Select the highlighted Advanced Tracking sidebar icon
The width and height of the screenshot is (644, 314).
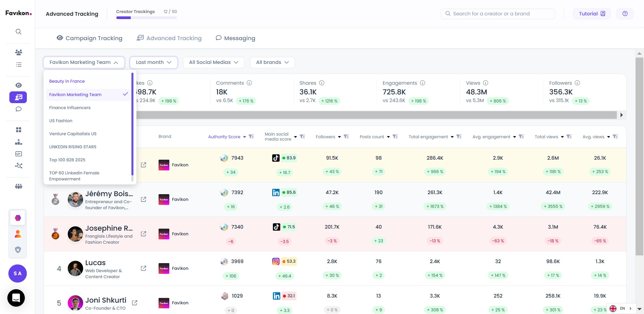point(18,97)
